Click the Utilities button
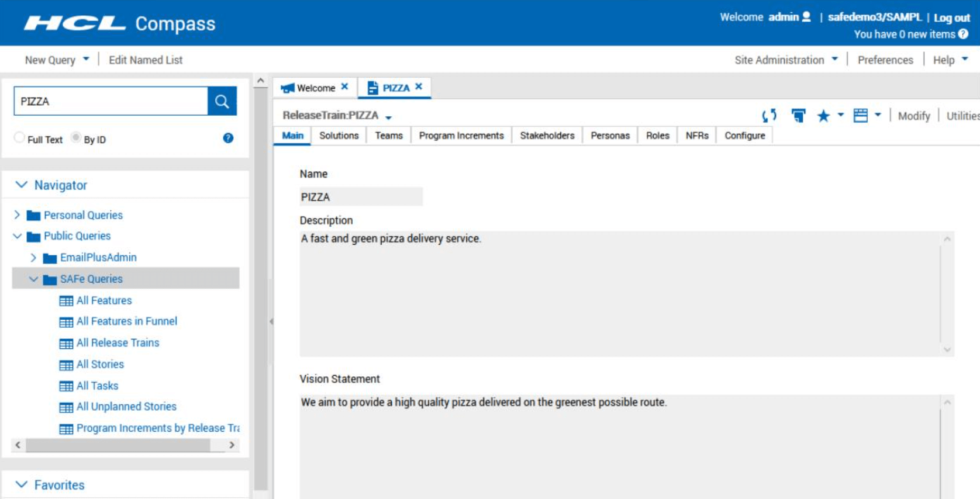The width and height of the screenshot is (980, 499). pyautogui.click(x=963, y=116)
